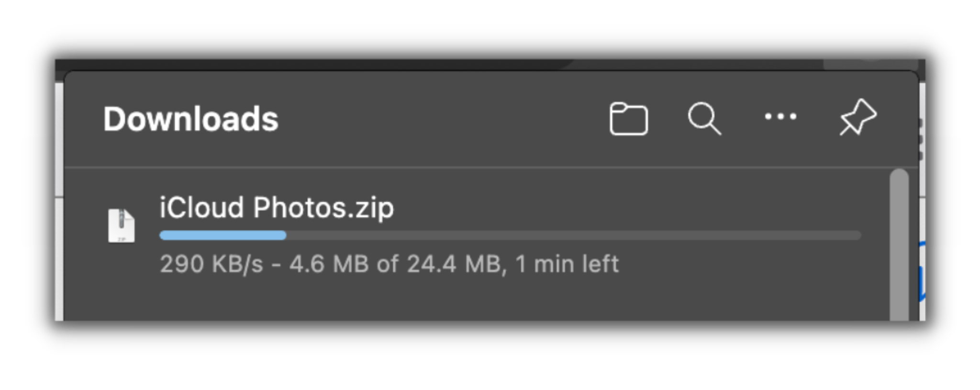Click the 290 KB/s speed text
The image size is (980, 390).
[211, 264]
